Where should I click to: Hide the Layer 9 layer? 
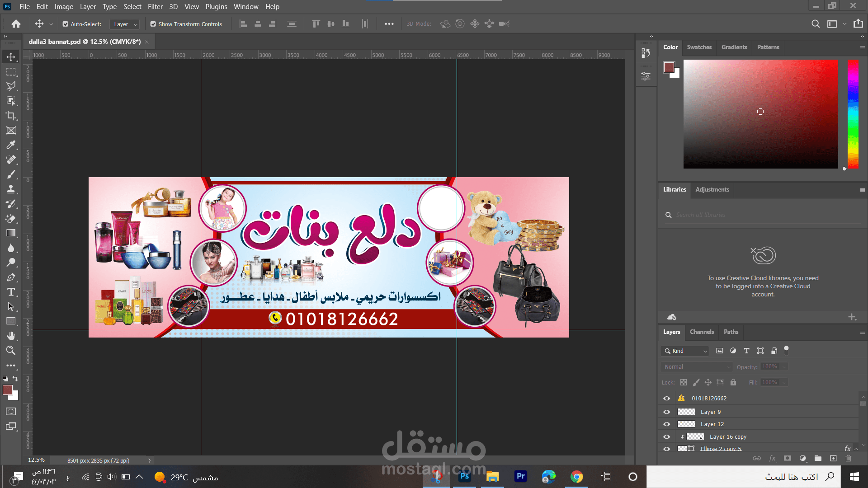coord(666,412)
